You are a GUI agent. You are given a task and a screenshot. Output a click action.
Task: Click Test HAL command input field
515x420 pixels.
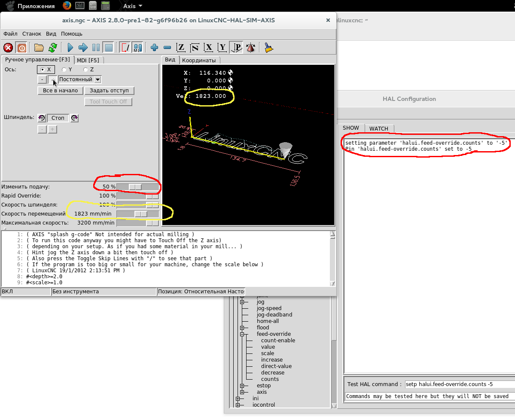(460, 384)
